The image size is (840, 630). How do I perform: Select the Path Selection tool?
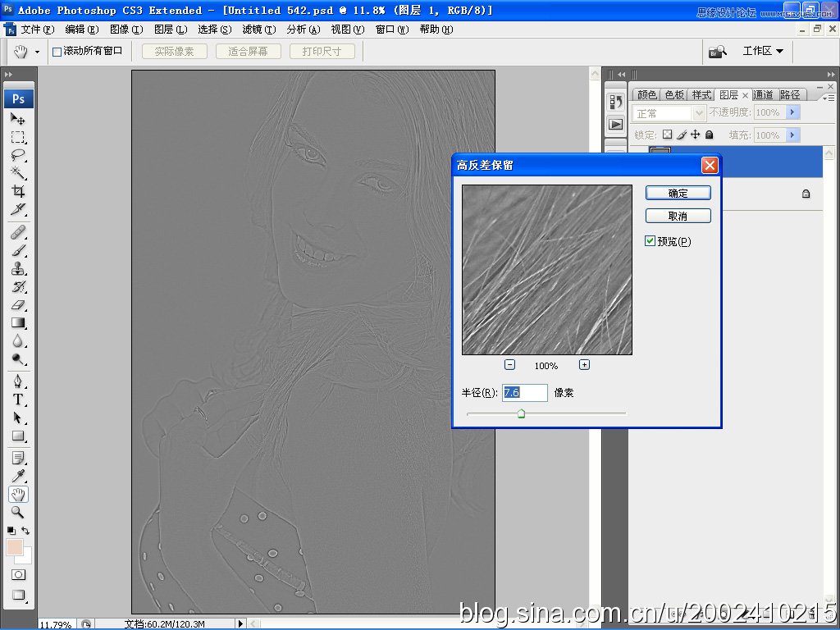[x=18, y=418]
